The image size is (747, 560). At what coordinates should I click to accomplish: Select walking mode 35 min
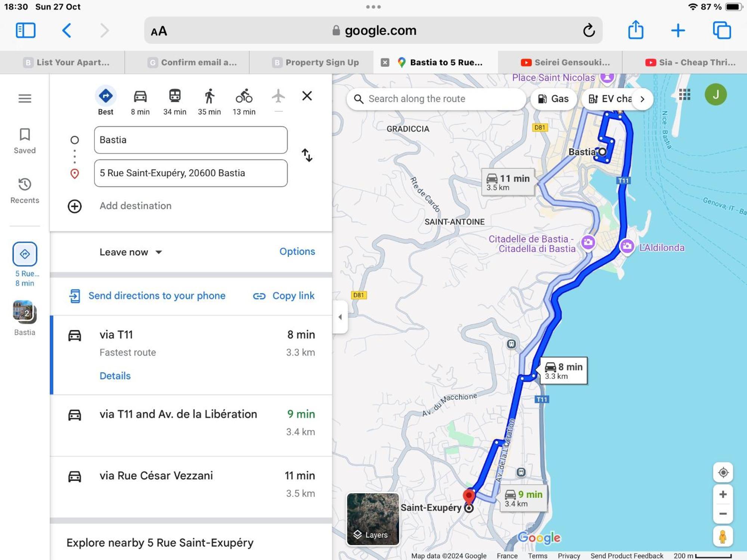[209, 102]
